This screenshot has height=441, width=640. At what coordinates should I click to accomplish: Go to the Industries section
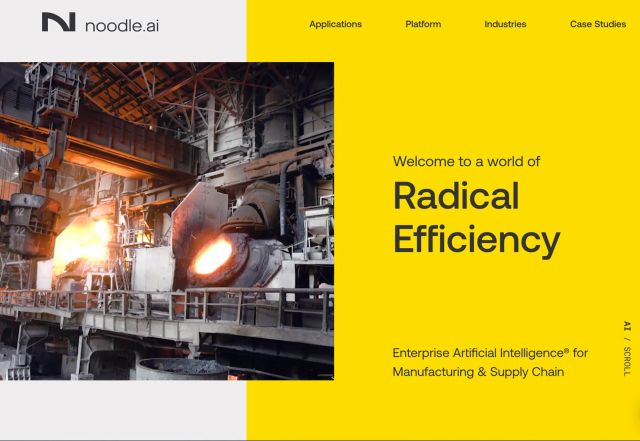tap(505, 24)
